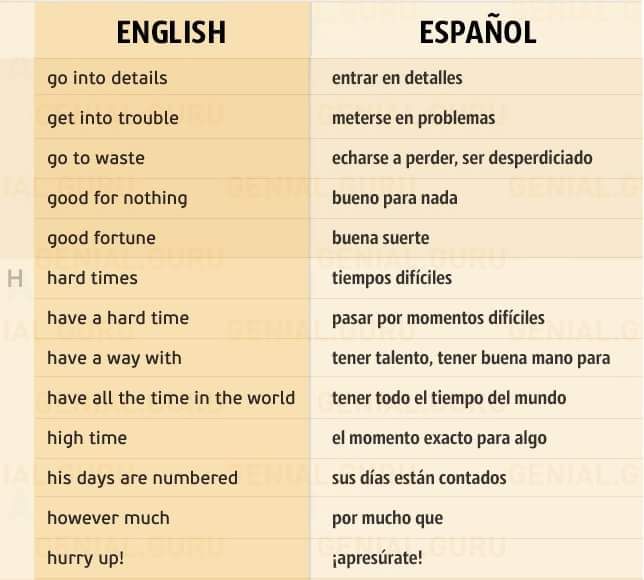Click the phrase 'go into details'

click(x=107, y=78)
